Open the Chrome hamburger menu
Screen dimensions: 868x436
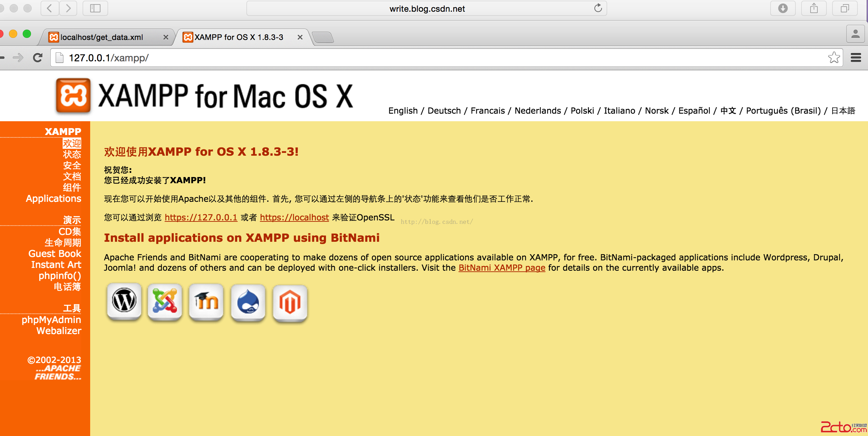[x=856, y=58]
